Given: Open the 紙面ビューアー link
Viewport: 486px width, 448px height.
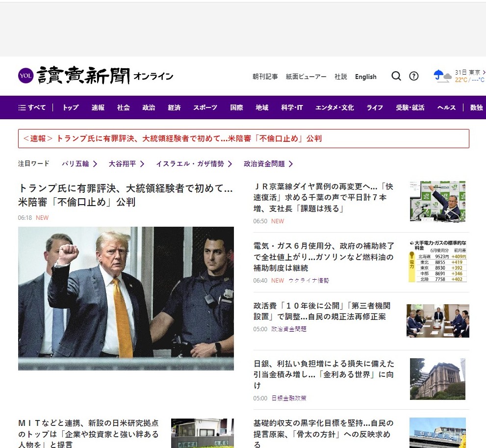Looking at the screenshot, I should [x=306, y=77].
